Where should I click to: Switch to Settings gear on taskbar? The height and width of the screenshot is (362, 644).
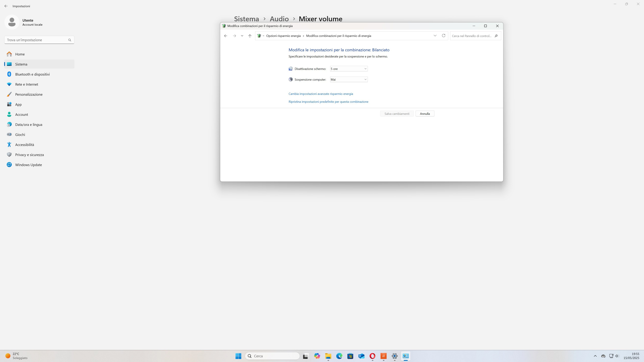click(394, 356)
